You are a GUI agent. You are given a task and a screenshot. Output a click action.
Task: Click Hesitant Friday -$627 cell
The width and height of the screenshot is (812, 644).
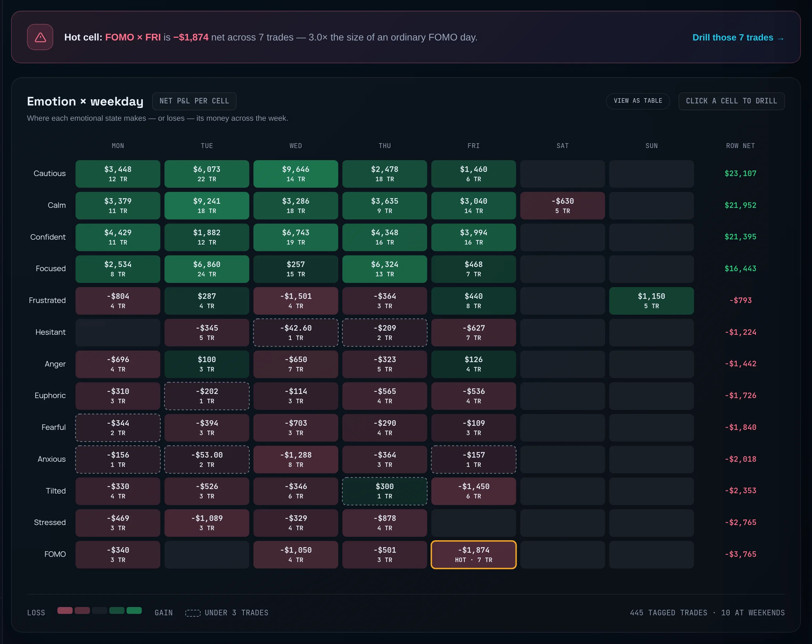point(473,332)
